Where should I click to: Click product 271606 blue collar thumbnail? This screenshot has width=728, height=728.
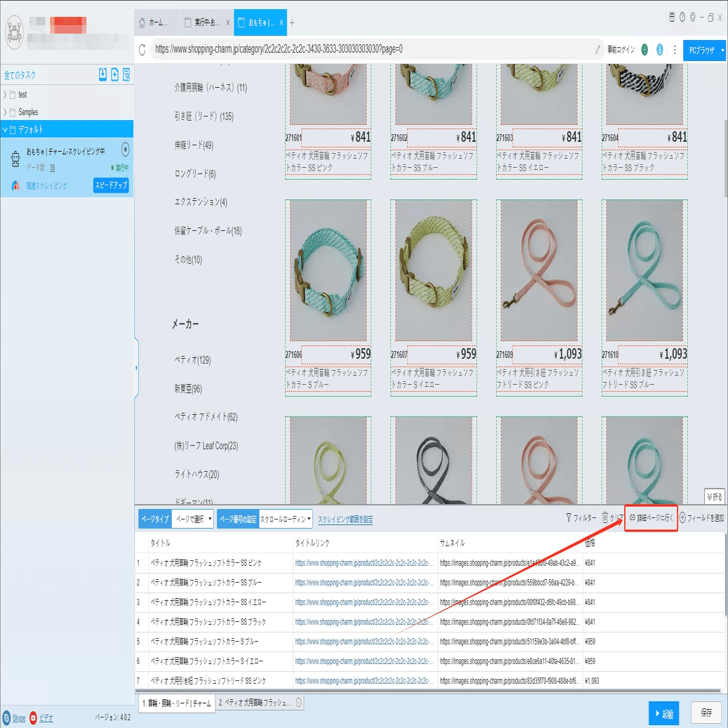coord(329,271)
